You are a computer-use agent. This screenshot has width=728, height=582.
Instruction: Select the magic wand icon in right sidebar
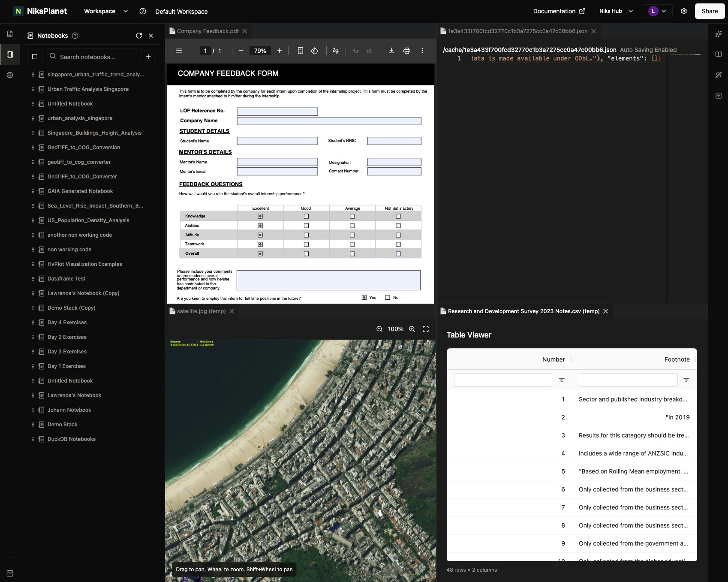pos(719,75)
